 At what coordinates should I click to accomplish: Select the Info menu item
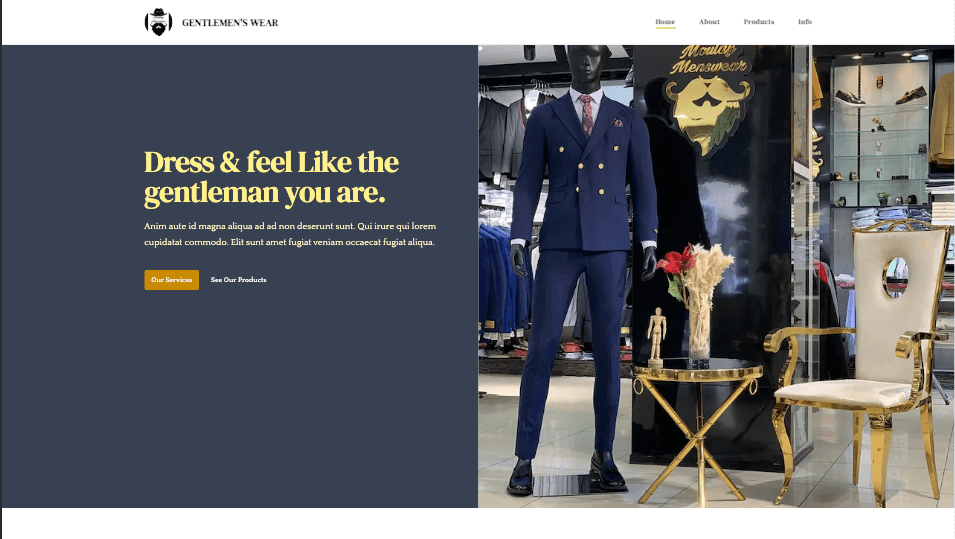tap(805, 22)
